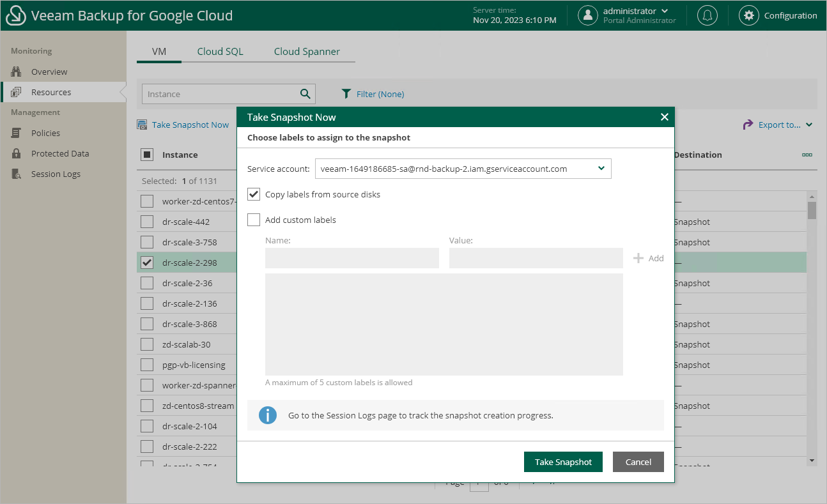Click the Export arrow icon
This screenshot has height=504, width=827.
[x=748, y=125]
